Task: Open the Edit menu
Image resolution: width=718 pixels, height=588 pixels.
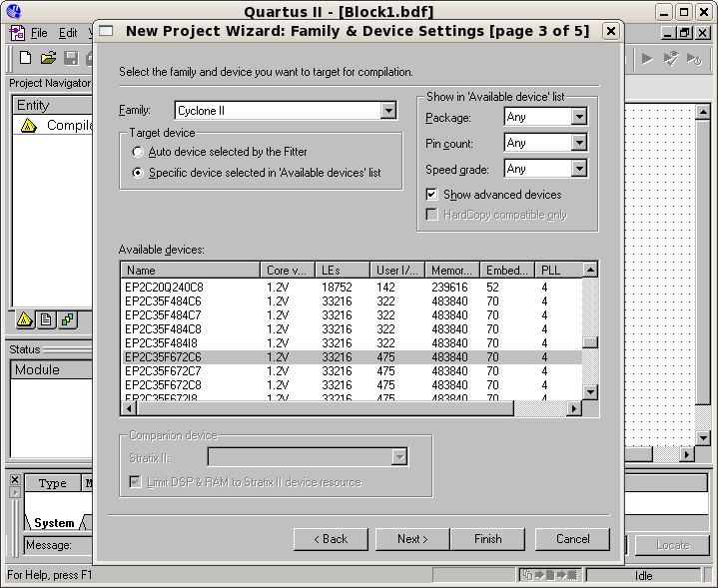Action: 67,33
